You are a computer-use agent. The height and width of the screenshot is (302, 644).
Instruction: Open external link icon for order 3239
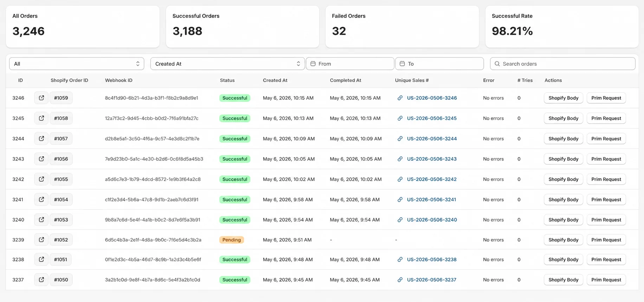coord(41,240)
